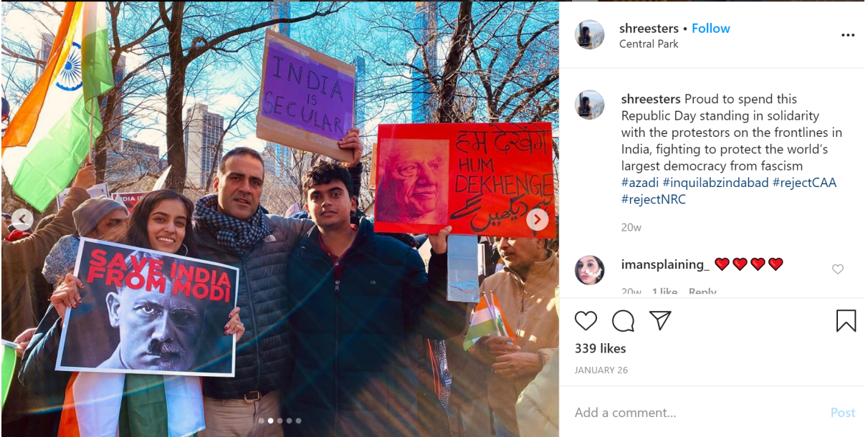Open imansplaining_ commenter avatar
Screen dimensions: 868x437
click(x=589, y=270)
